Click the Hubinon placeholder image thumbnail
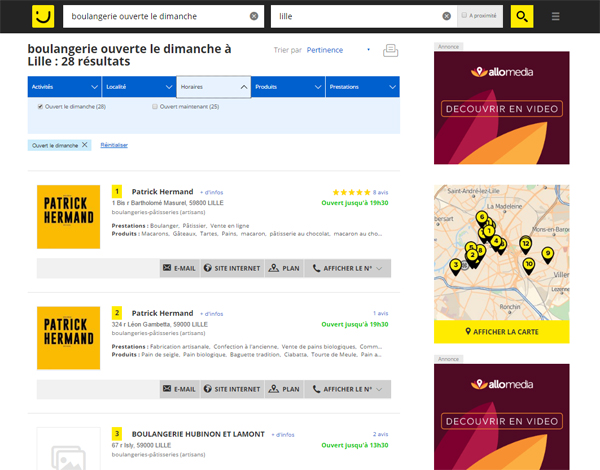This screenshot has height=470, width=600. coord(68,449)
